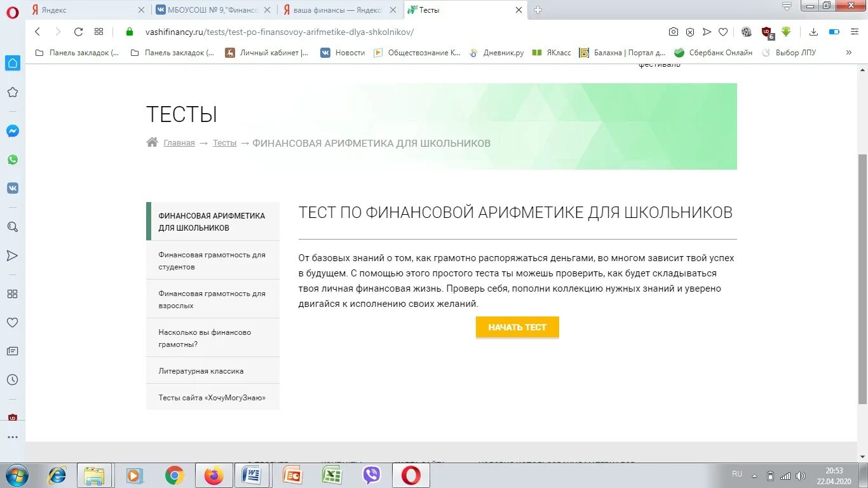Open a new tab plus button

[x=538, y=10]
